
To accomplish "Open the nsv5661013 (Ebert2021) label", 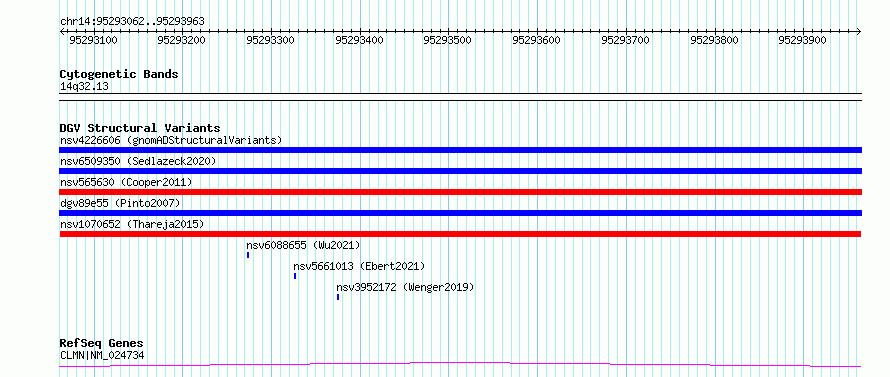I will (x=359, y=266).
